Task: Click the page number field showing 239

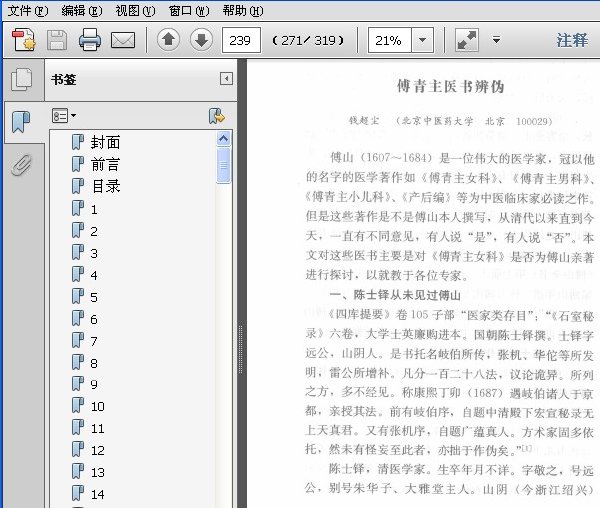Action: 241,40
